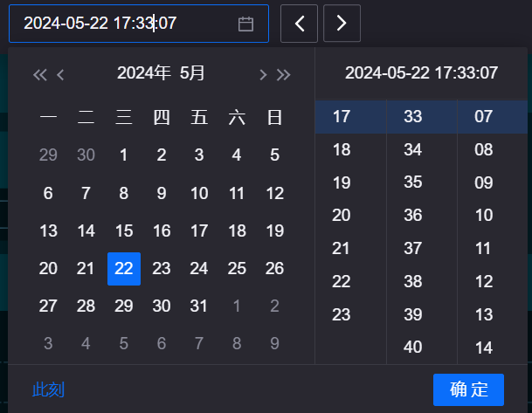Select day 15 in the calendar
This screenshot has height=413, width=532.
pos(124,231)
